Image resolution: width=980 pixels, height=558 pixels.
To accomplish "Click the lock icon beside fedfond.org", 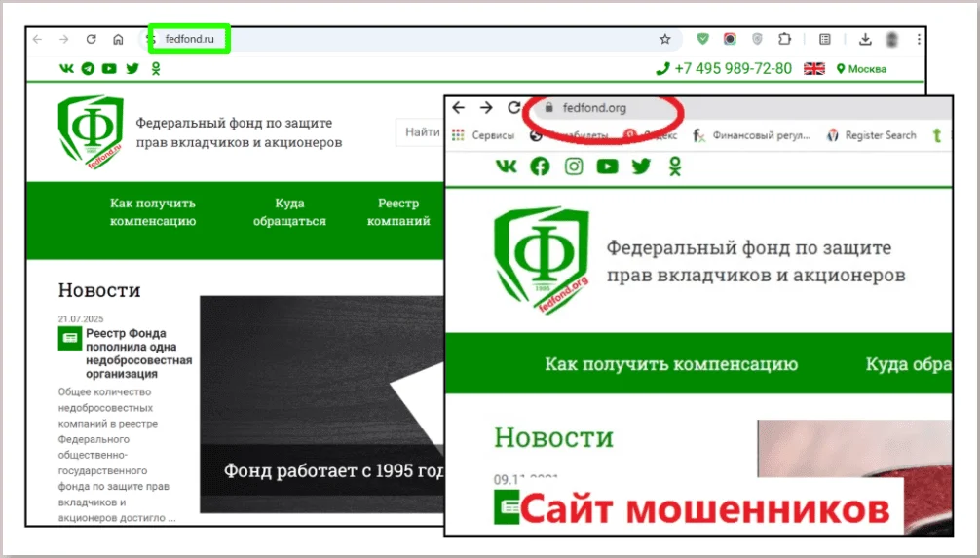I will [548, 107].
